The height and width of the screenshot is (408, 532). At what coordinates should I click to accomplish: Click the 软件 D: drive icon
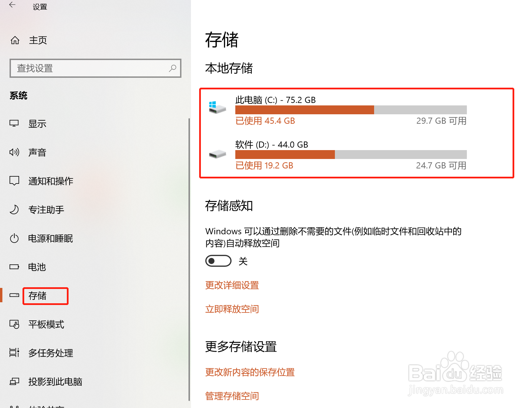(x=217, y=154)
